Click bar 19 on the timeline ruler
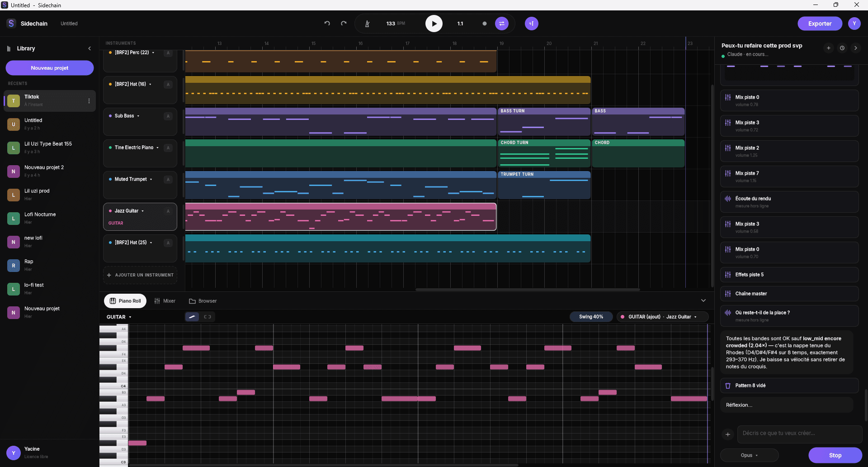868x467 pixels. 501,43
